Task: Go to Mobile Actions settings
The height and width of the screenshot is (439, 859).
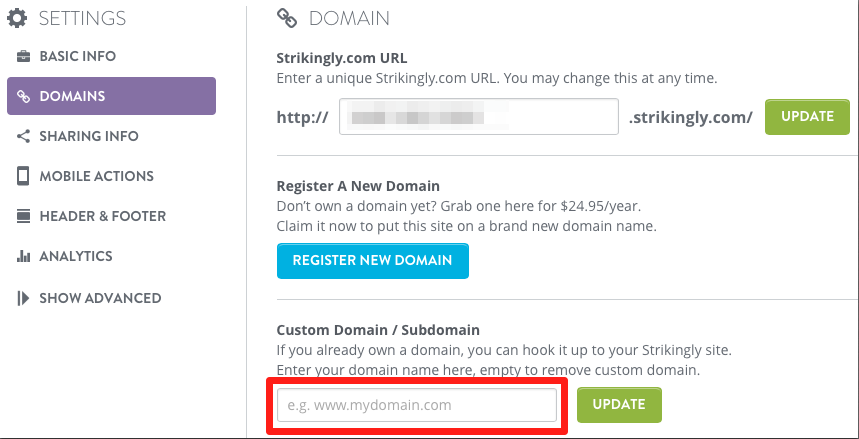Action: [96, 176]
